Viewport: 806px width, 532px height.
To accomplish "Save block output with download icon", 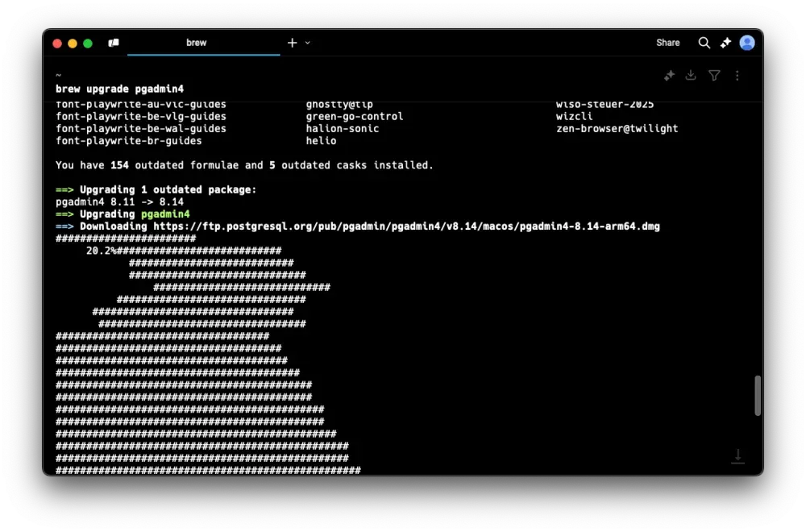I will pos(691,76).
